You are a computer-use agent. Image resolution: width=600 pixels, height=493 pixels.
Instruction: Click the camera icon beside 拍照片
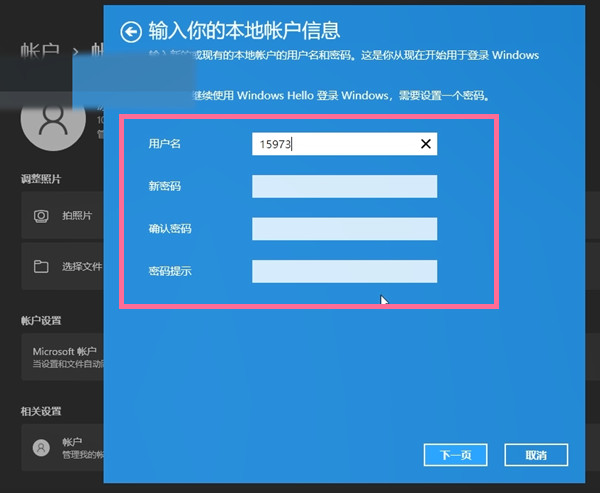(42, 215)
